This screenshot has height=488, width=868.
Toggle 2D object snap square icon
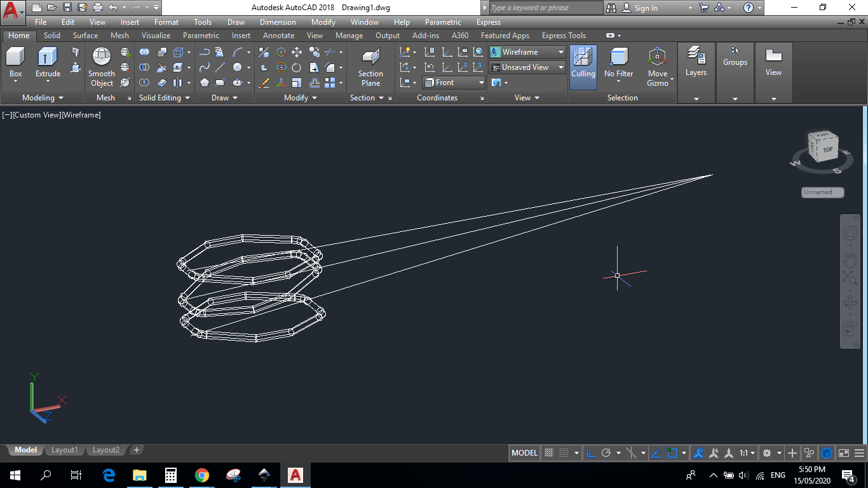tap(672, 453)
